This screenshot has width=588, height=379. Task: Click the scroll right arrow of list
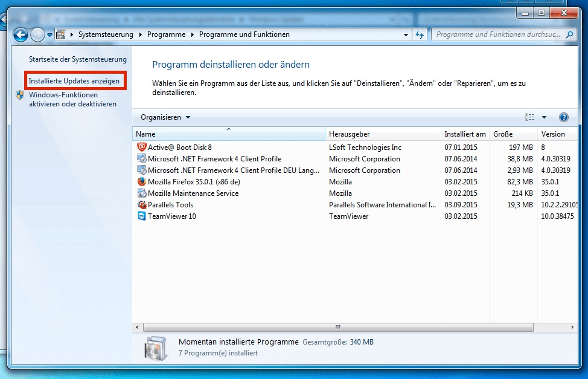click(x=572, y=327)
